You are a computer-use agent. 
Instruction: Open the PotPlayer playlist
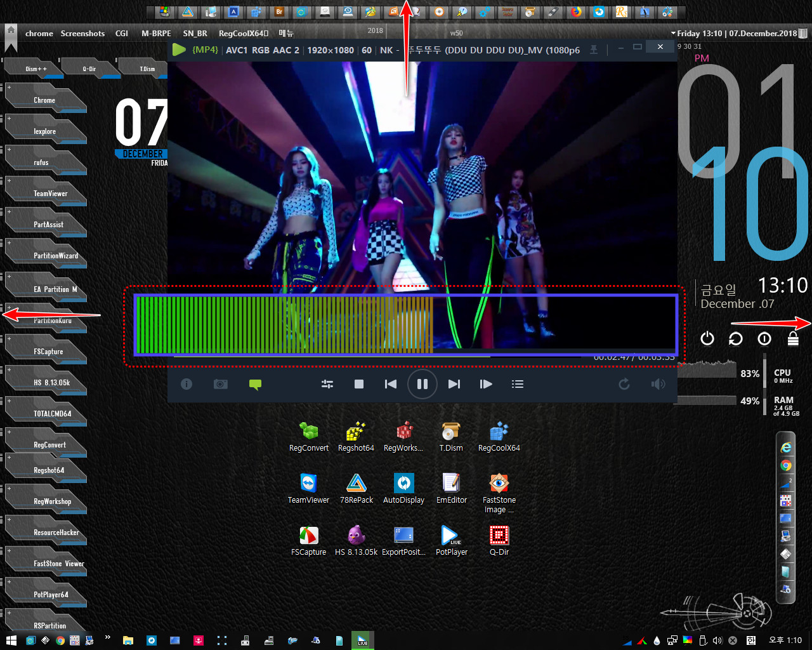coord(518,384)
